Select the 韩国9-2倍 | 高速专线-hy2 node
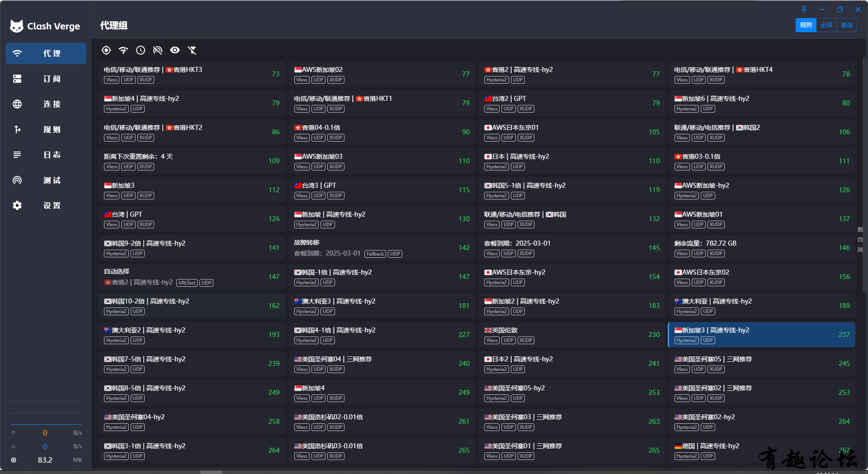This screenshot has width=868, height=474. (192, 248)
